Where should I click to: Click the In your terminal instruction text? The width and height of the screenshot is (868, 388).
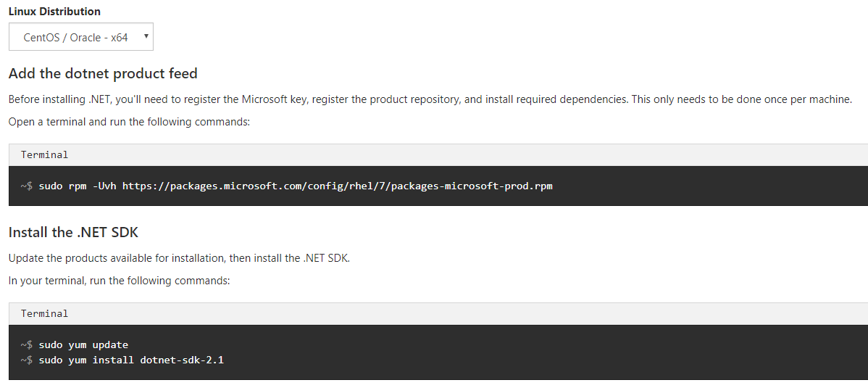(x=119, y=281)
